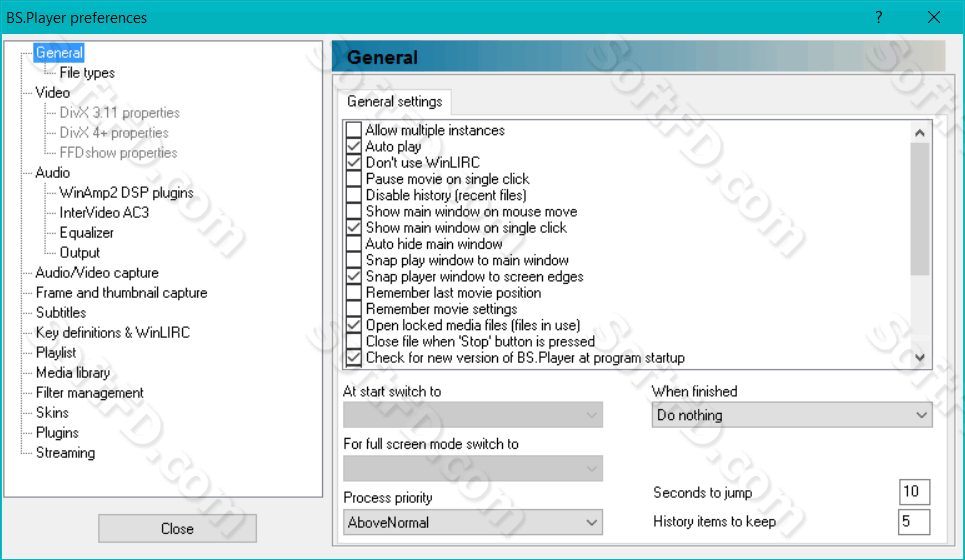Disable Check for new version at startup
The width and height of the screenshot is (965, 560).
coord(354,358)
